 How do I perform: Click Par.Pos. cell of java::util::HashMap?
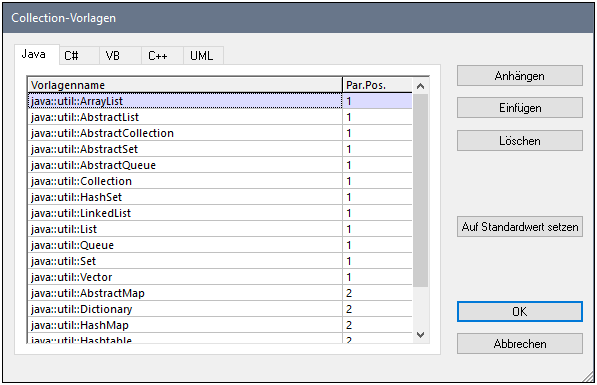point(377,325)
